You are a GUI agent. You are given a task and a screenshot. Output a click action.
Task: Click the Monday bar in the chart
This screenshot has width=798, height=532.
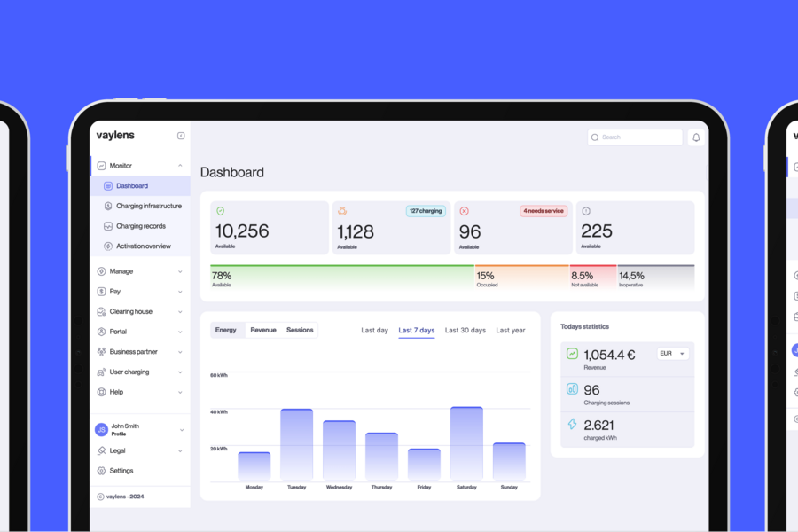coord(254,466)
